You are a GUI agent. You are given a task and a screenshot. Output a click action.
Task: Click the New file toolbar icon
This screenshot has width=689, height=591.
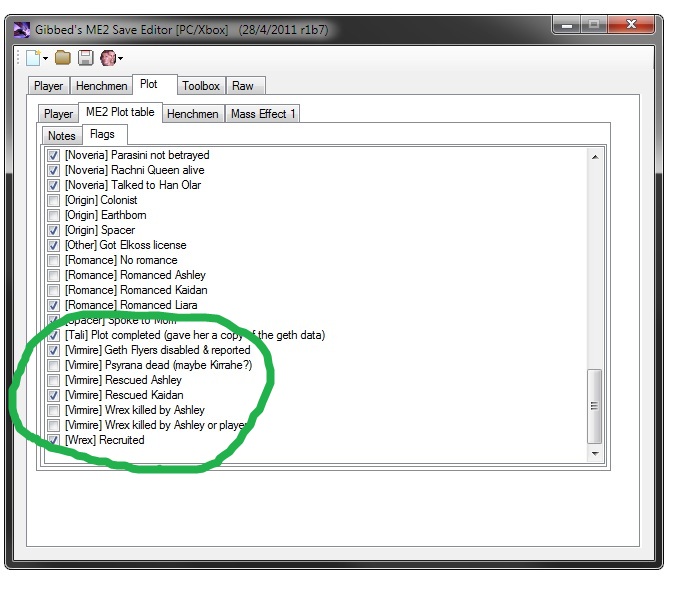click(x=33, y=58)
